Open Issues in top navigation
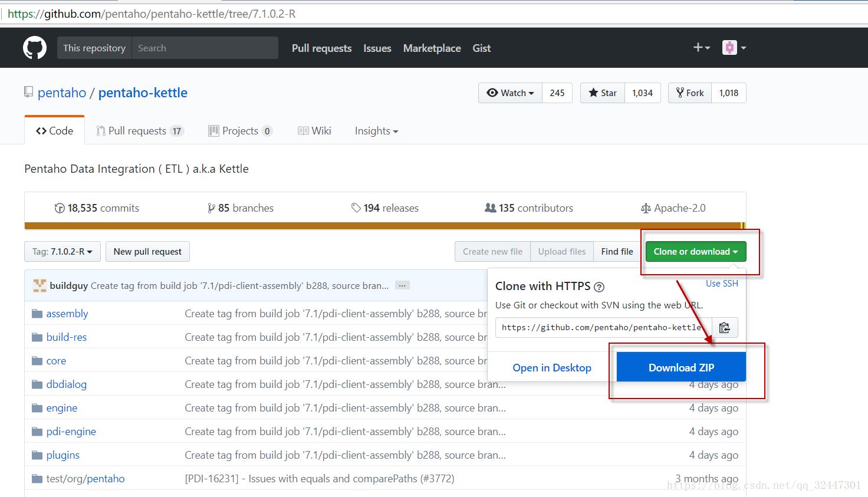Screen dimensions: 868x497 tap(377, 48)
